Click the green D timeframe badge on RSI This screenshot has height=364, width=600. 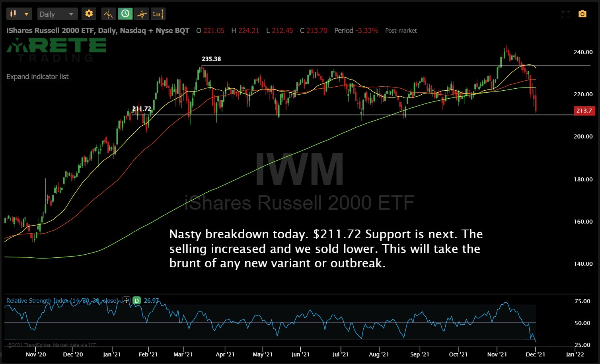[136, 300]
